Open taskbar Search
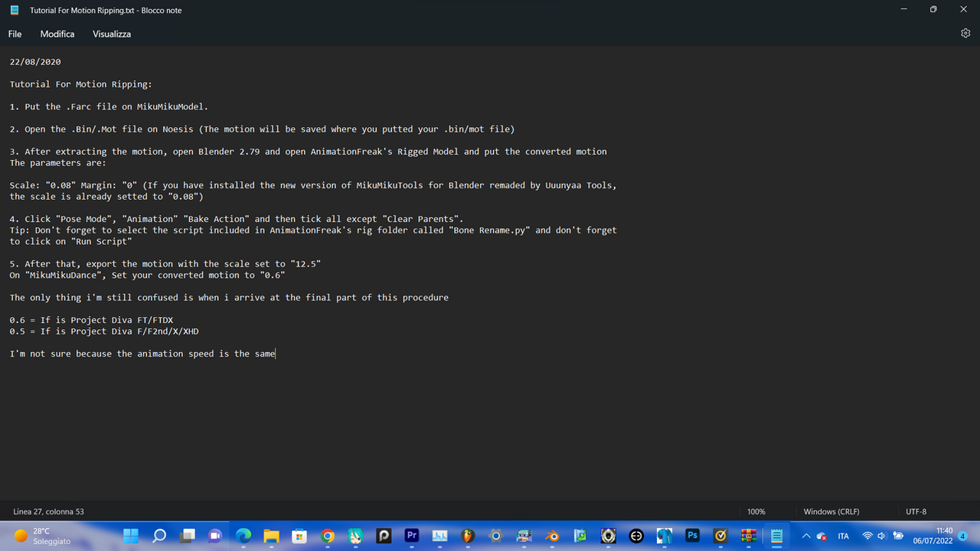The image size is (980, 551). (159, 536)
